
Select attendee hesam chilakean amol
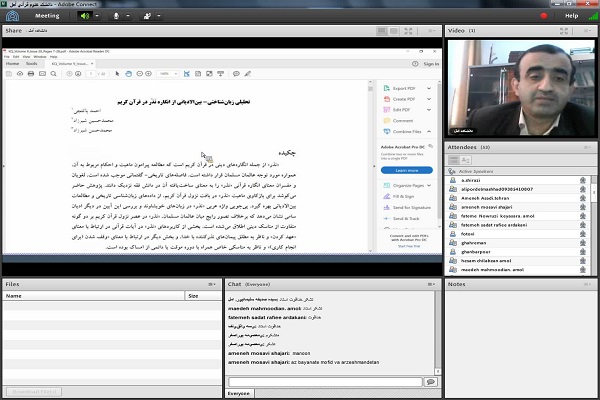tap(518, 261)
